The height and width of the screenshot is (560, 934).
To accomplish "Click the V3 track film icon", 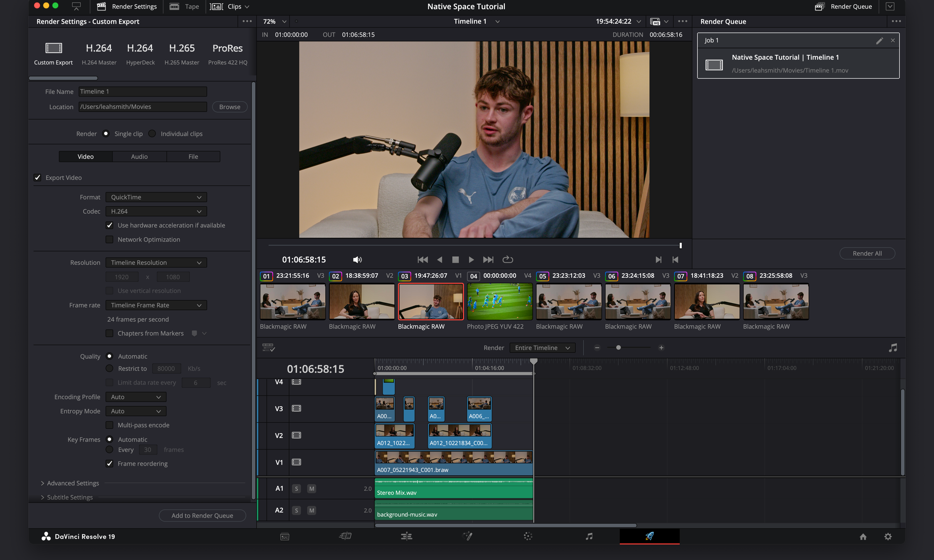I will 296,408.
